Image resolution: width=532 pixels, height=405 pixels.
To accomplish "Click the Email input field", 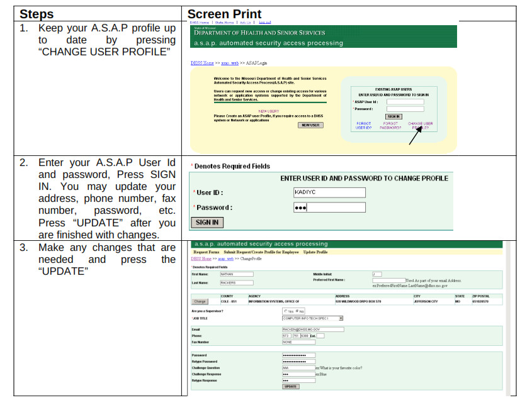I will (x=313, y=330).
